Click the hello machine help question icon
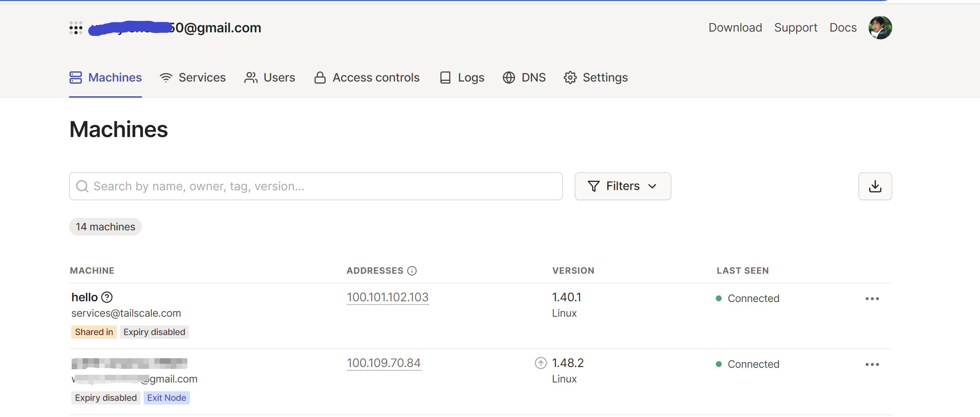The image size is (980, 417). tap(107, 297)
